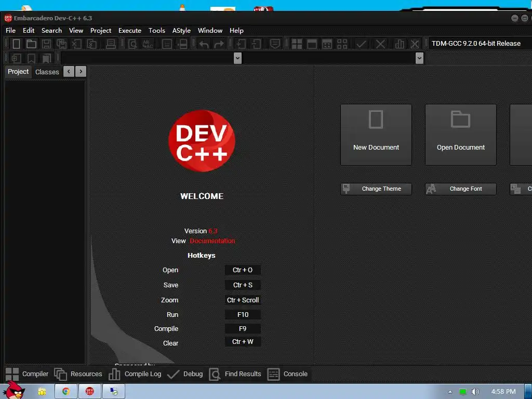Viewport: 532px width, 399px height.
Task: Switch to the Classes tab
Action: 47,72
